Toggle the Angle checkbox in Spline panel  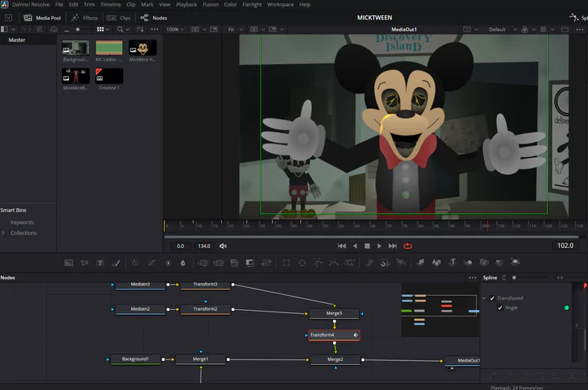(x=499, y=308)
